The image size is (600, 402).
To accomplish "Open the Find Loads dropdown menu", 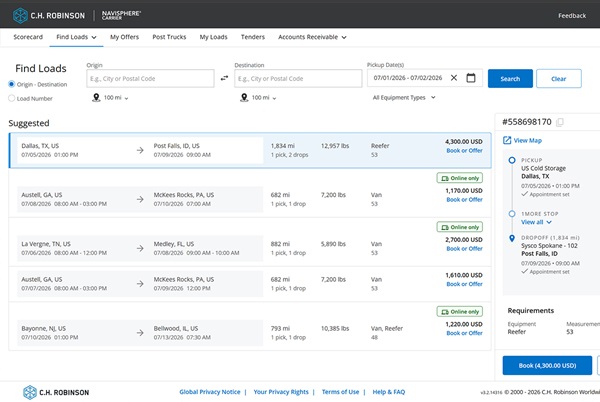I will [x=76, y=37].
